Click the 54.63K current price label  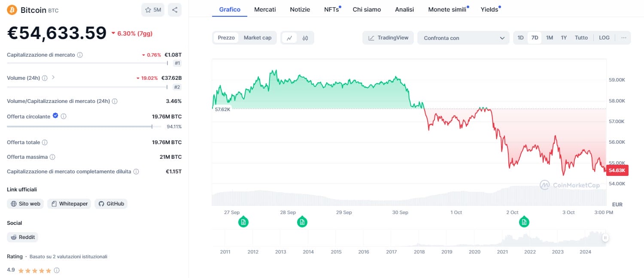[x=617, y=170]
